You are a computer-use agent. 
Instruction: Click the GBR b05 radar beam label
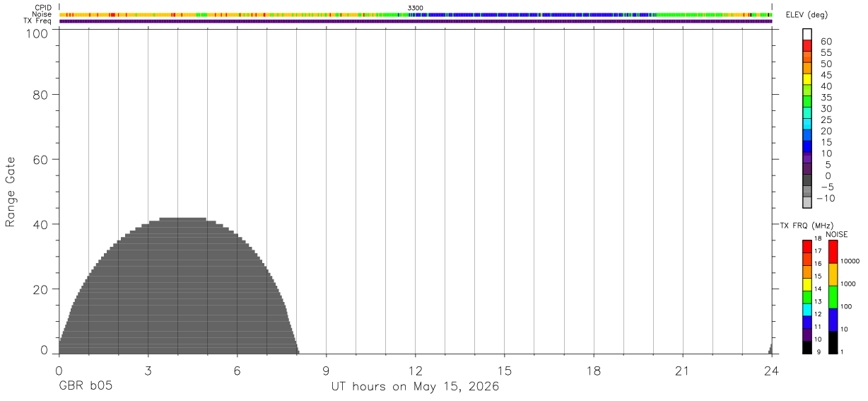pyautogui.click(x=86, y=387)
